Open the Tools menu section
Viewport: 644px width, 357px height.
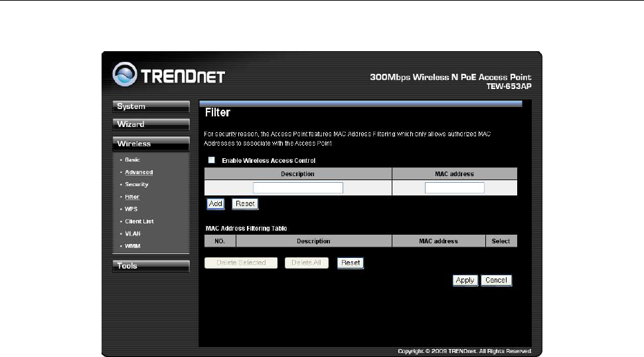click(151, 266)
